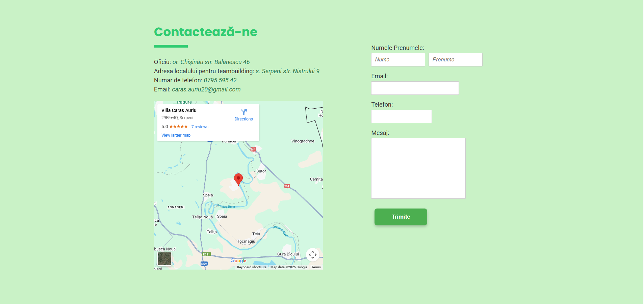
Task: Click the Directions arrow icon on map card
Action: pyautogui.click(x=244, y=112)
